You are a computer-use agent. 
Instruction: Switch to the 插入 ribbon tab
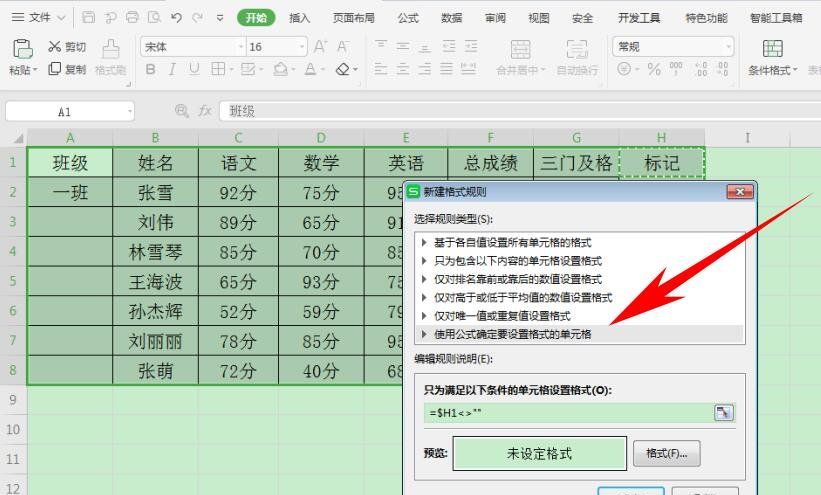pos(299,18)
